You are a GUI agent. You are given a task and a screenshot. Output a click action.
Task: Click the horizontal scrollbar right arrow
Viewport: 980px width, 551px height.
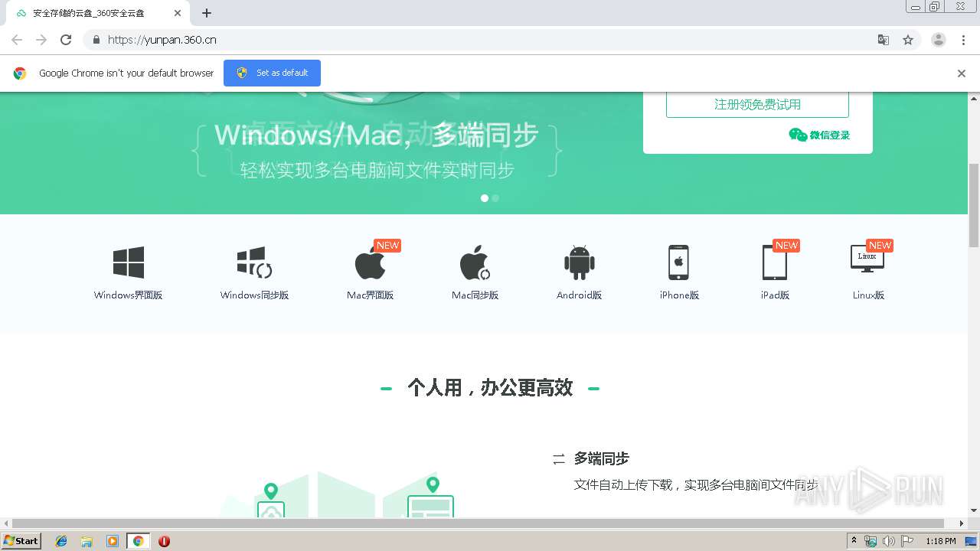[962, 523]
